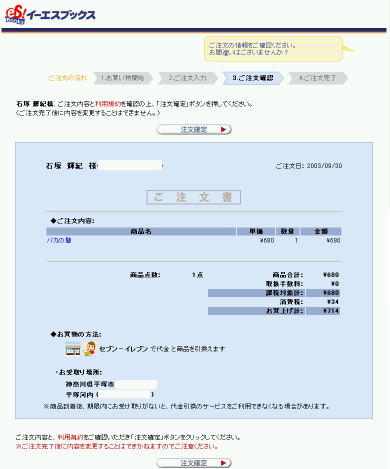Click the 商品名 column header
Screen dimensions: 390x469
pyautogui.click(x=141, y=231)
